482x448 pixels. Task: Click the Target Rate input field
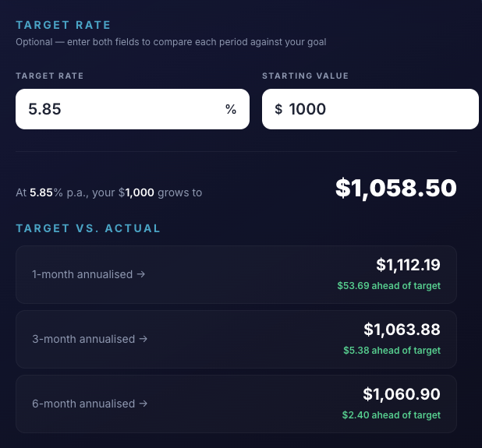click(x=117, y=109)
